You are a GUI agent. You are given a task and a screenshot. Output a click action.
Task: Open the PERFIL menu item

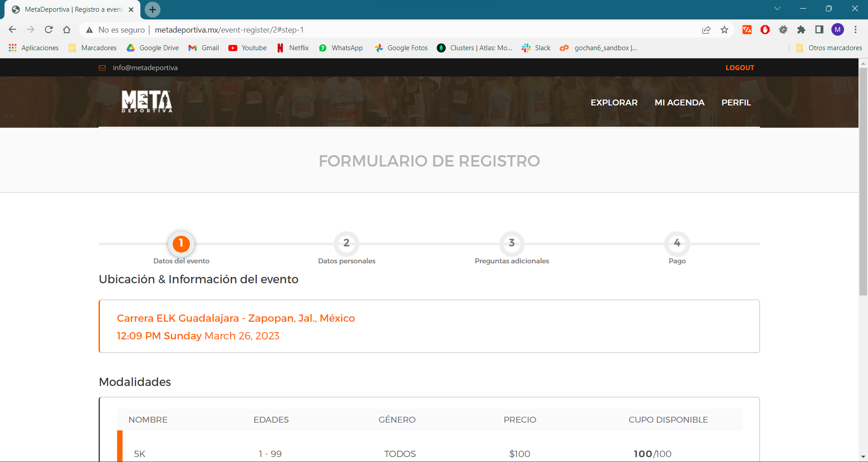736,103
